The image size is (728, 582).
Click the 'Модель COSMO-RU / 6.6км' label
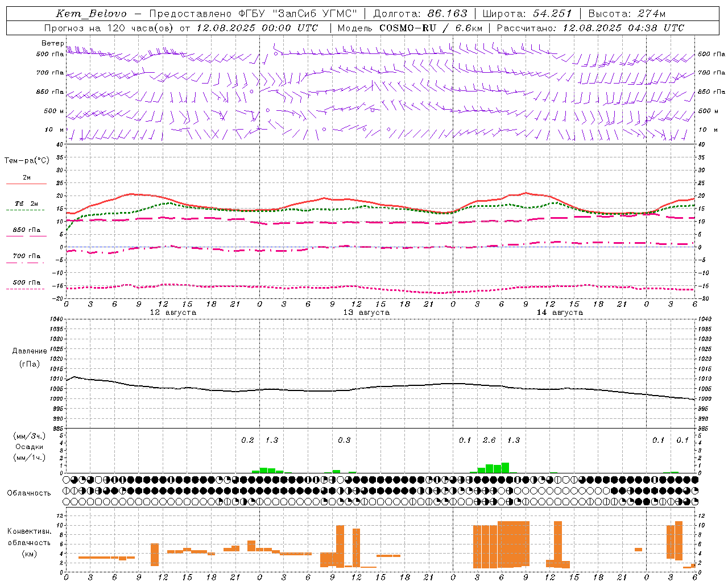pos(410,28)
